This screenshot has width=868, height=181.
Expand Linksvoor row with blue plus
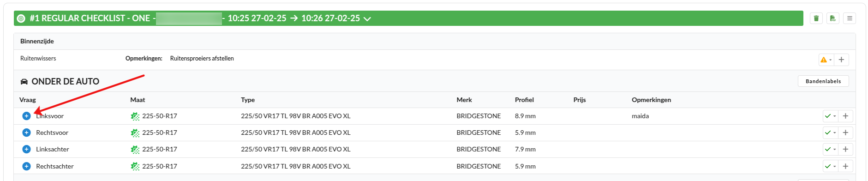tap(26, 116)
